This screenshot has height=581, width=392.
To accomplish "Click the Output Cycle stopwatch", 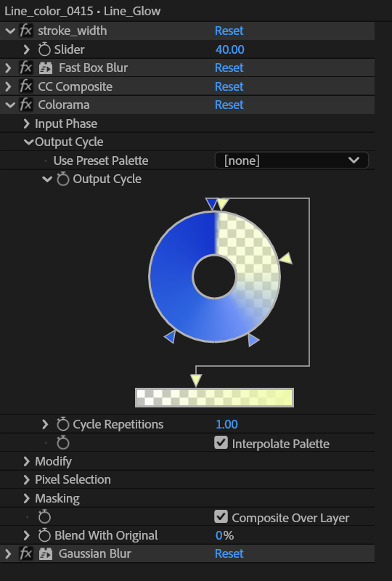I will tap(63, 179).
